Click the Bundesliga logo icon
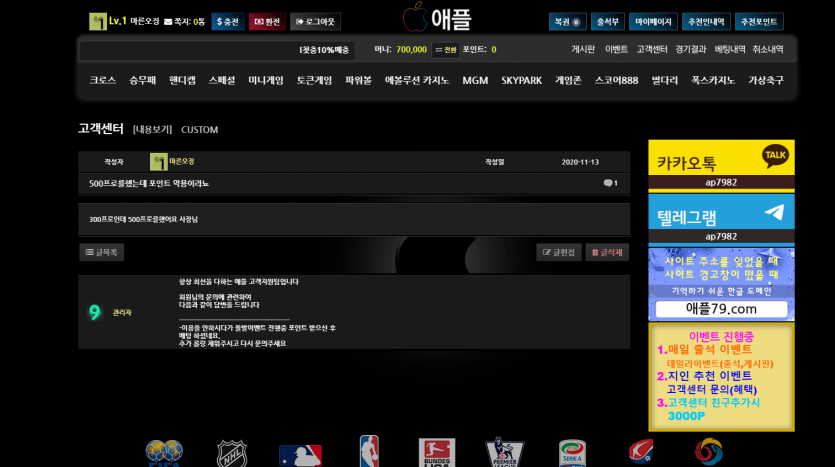The height and width of the screenshot is (467, 835). [x=437, y=453]
